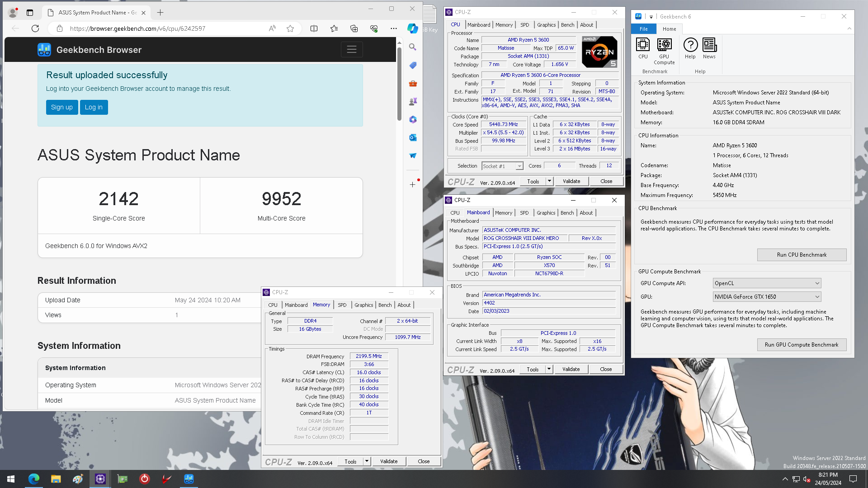The width and height of the screenshot is (868, 488).
Task: Open the Help icon in Geekbench 6
Action: (x=690, y=49)
